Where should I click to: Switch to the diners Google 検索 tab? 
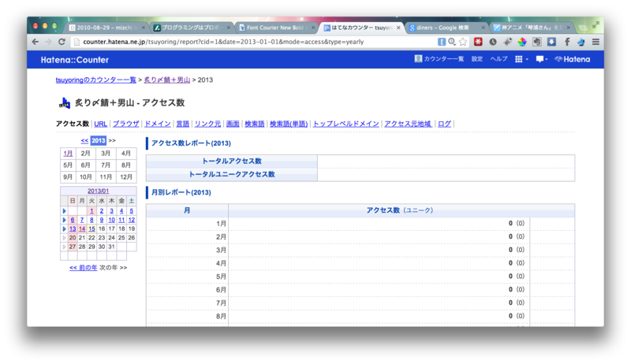tap(446, 28)
